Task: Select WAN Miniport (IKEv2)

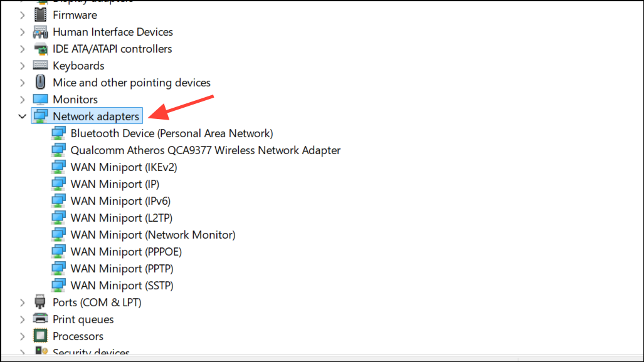Action: pyautogui.click(x=123, y=167)
